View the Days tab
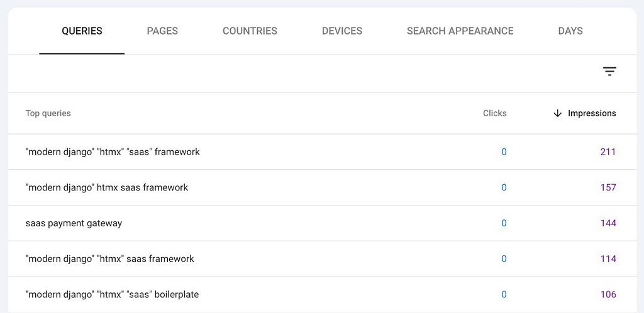Screen dimensions: 644x313 [570, 31]
